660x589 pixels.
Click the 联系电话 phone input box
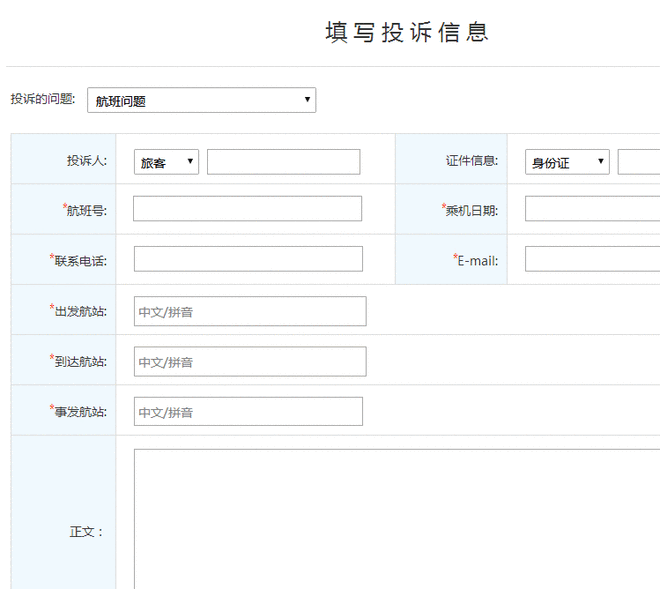point(248,259)
